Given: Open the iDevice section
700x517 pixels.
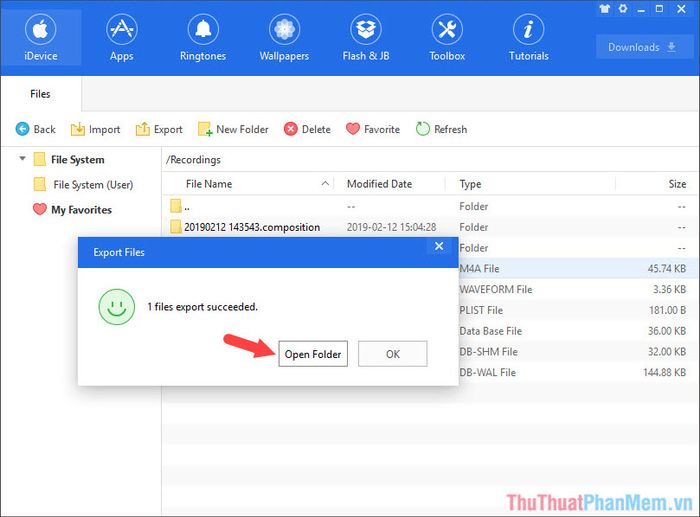Looking at the screenshot, I should coord(41,38).
